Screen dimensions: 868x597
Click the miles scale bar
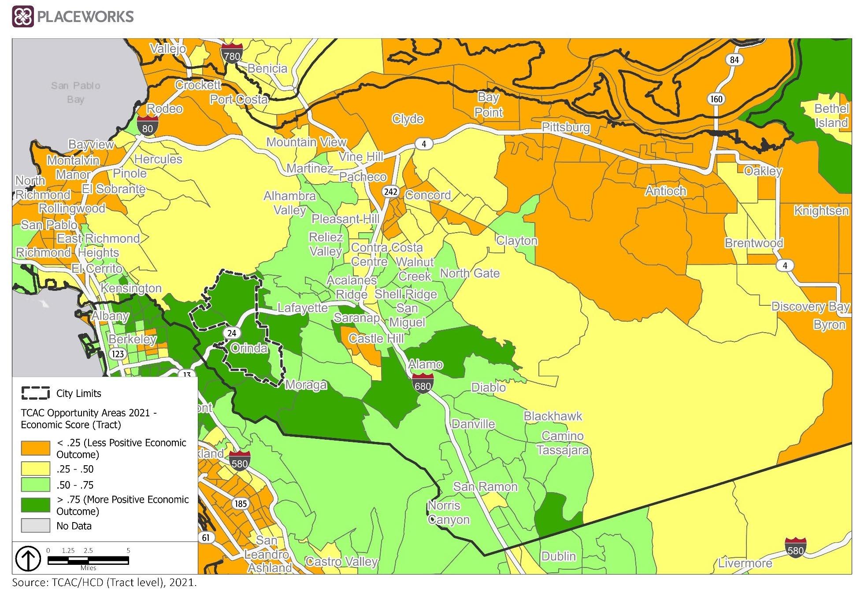pos(88,560)
